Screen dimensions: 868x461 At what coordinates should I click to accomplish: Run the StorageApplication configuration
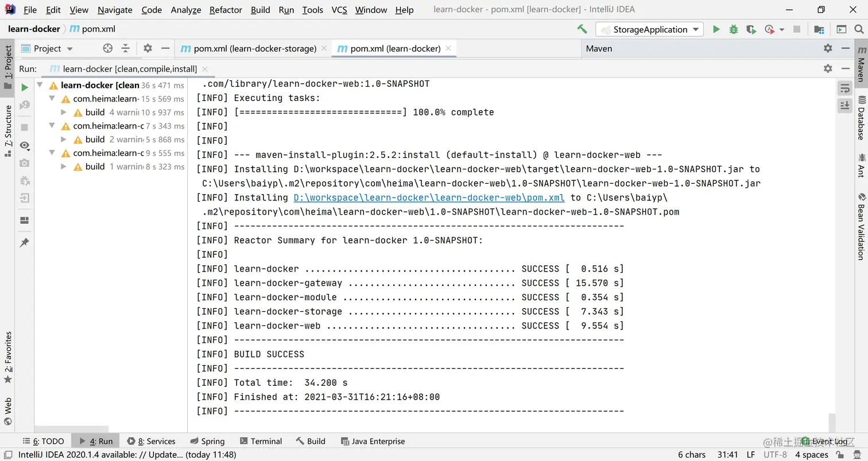(716, 29)
